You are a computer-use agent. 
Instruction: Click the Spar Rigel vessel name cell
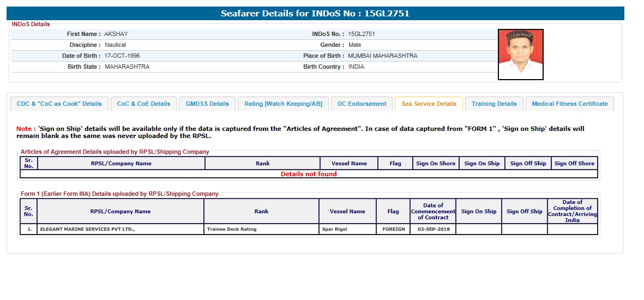tap(335, 229)
